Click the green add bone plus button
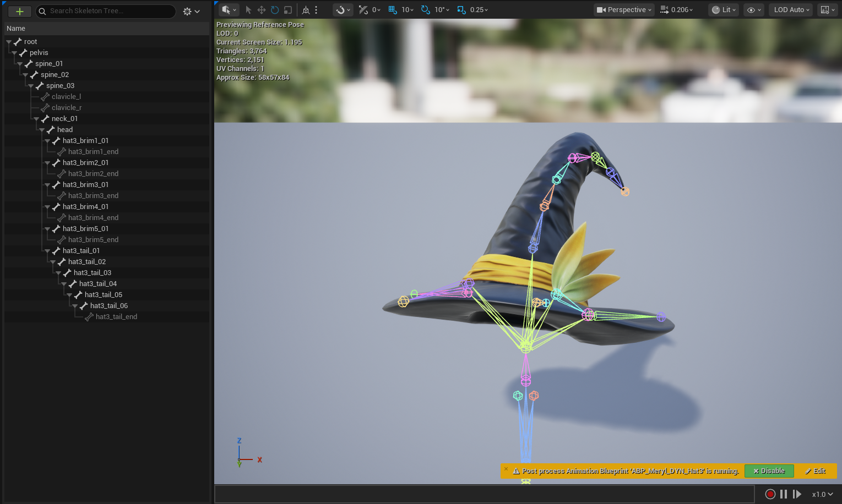The image size is (842, 504). (x=20, y=11)
